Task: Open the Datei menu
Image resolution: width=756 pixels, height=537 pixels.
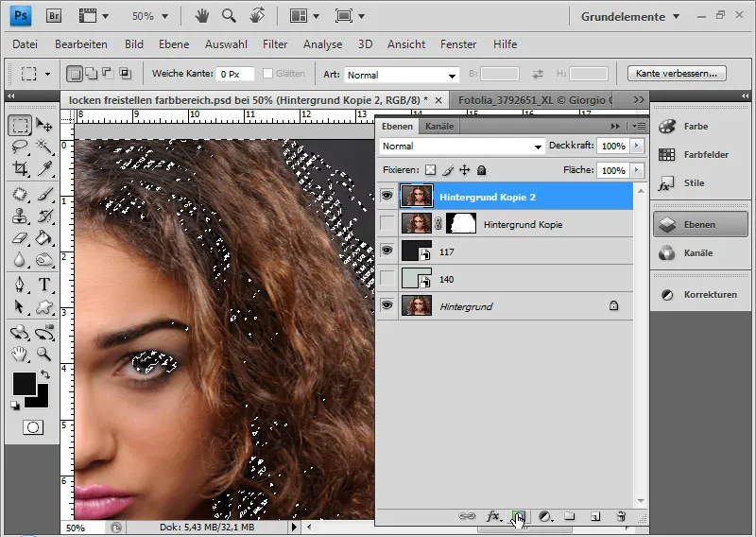Action: pos(26,44)
